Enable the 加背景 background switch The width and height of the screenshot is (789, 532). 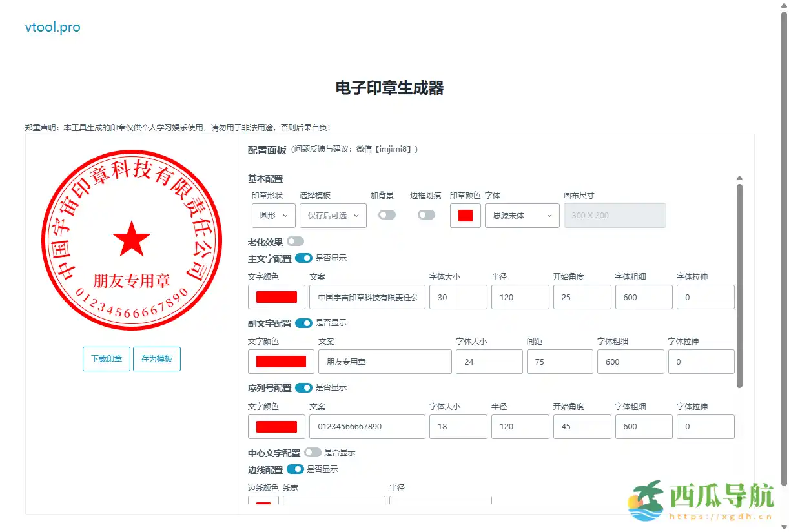coord(387,213)
